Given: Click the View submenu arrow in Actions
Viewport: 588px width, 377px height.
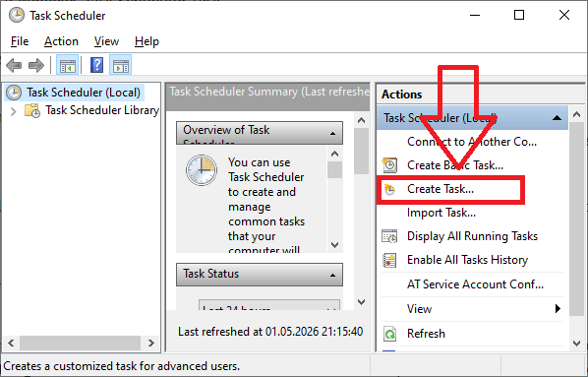Looking at the screenshot, I should click(558, 309).
